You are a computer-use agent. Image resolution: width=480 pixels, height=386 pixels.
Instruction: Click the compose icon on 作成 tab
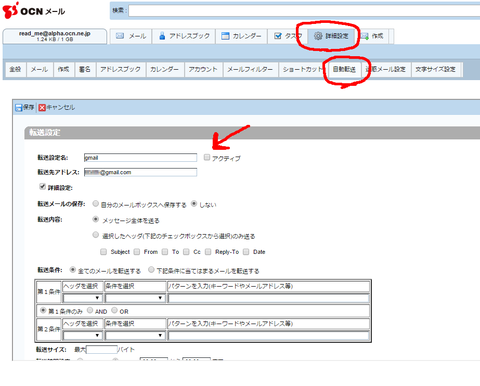click(x=365, y=36)
